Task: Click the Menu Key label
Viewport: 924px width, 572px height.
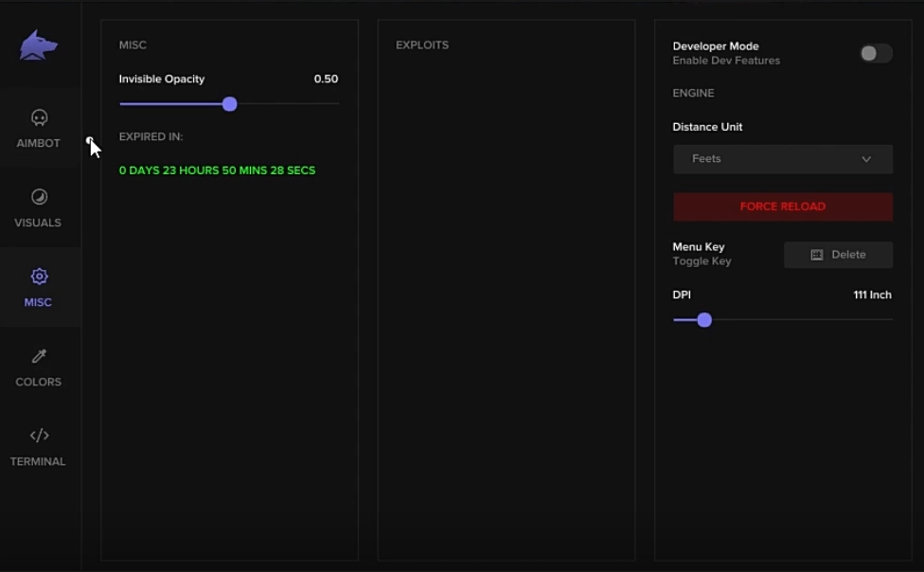Action: pos(699,247)
